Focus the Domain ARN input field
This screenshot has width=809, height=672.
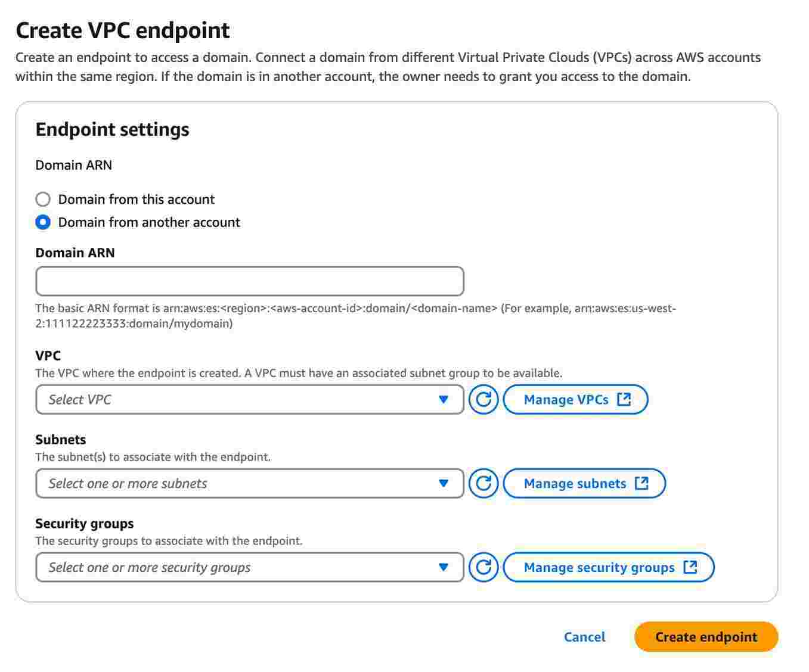coord(250,281)
